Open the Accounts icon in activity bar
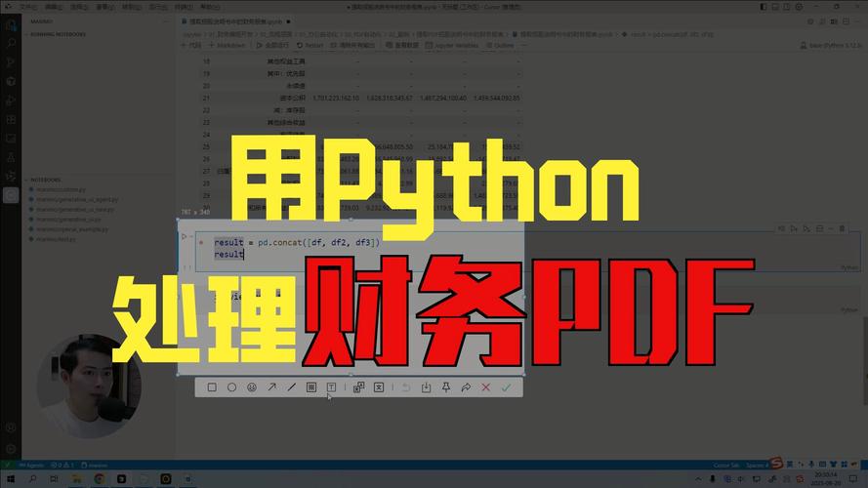The height and width of the screenshot is (488, 868). (11, 427)
